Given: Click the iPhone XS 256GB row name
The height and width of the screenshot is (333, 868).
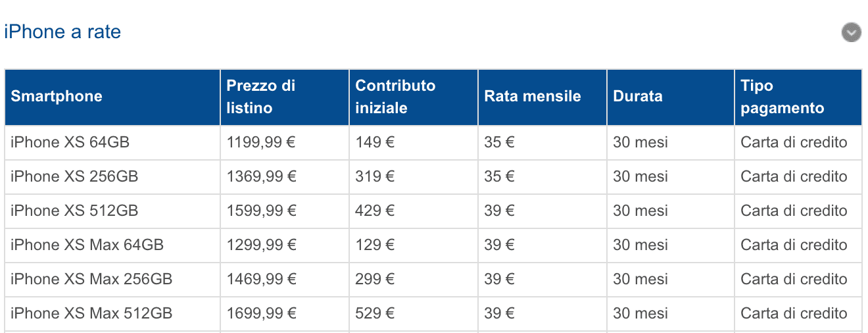Looking at the screenshot, I should [74, 176].
